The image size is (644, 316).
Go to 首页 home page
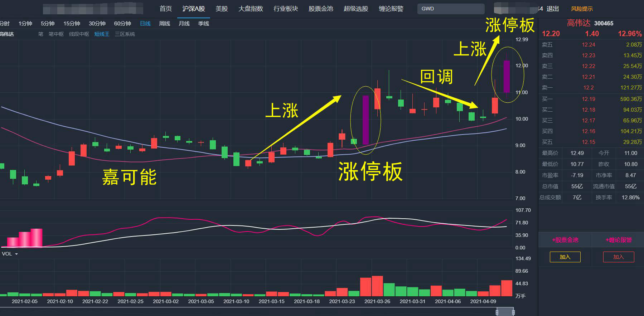pos(166,9)
